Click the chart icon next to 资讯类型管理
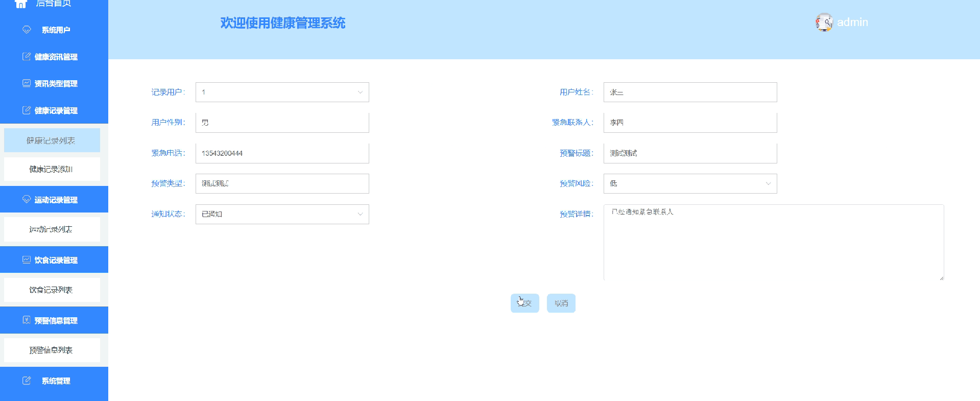The height and width of the screenshot is (401, 980). click(27, 83)
